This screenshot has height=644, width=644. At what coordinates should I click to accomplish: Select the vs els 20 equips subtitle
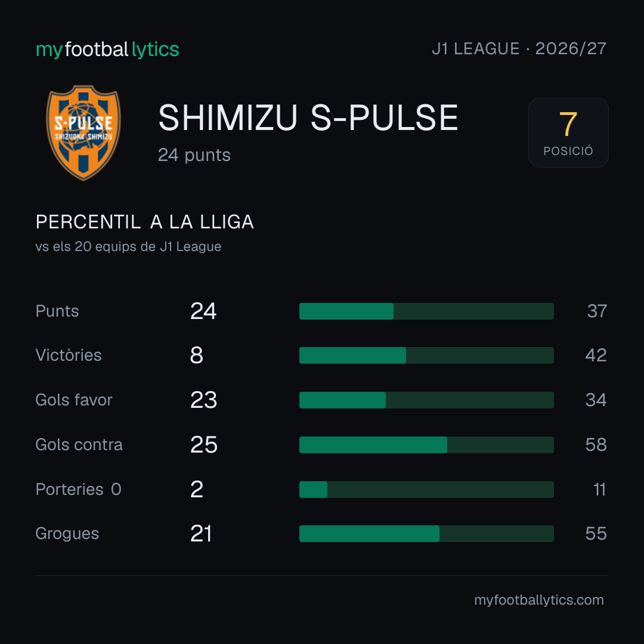[128, 246]
